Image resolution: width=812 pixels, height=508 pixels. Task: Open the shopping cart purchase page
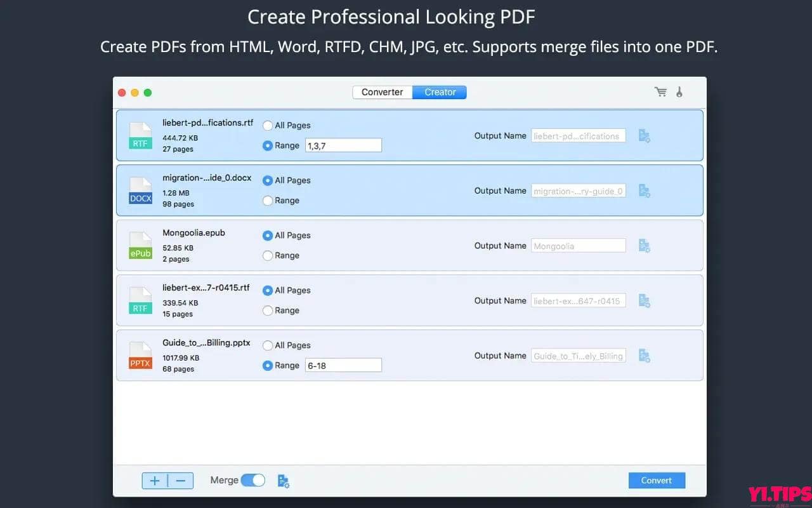[660, 91]
